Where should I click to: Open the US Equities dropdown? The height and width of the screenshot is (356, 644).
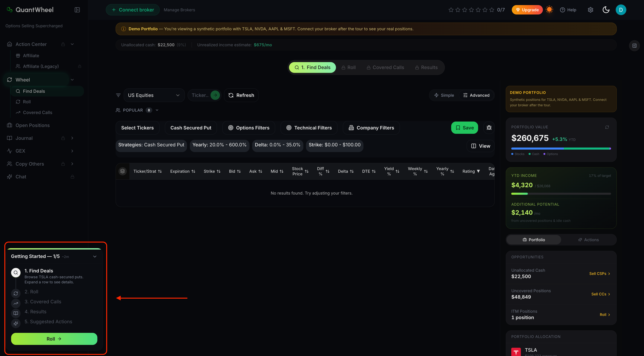tap(154, 95)
